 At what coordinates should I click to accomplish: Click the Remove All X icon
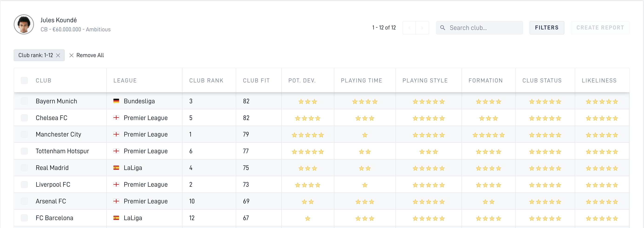[x=71, y=55]
